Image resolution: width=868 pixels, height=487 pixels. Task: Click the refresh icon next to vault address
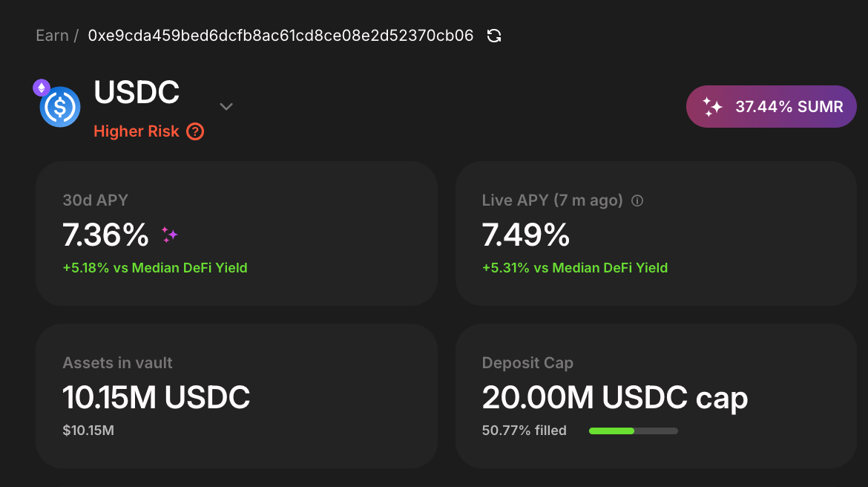coord(494,36)
